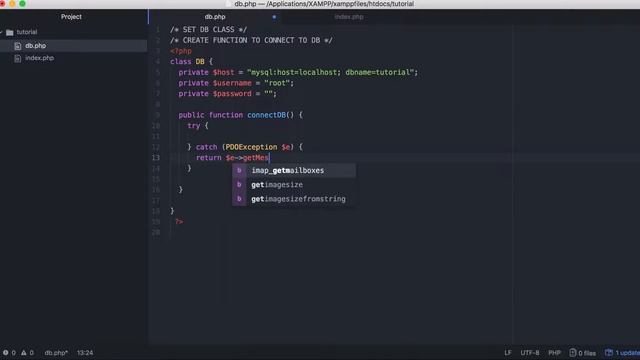Click the green macOS fullscreen button
Viewport: 640px width, 360px height.
point(22,3)
